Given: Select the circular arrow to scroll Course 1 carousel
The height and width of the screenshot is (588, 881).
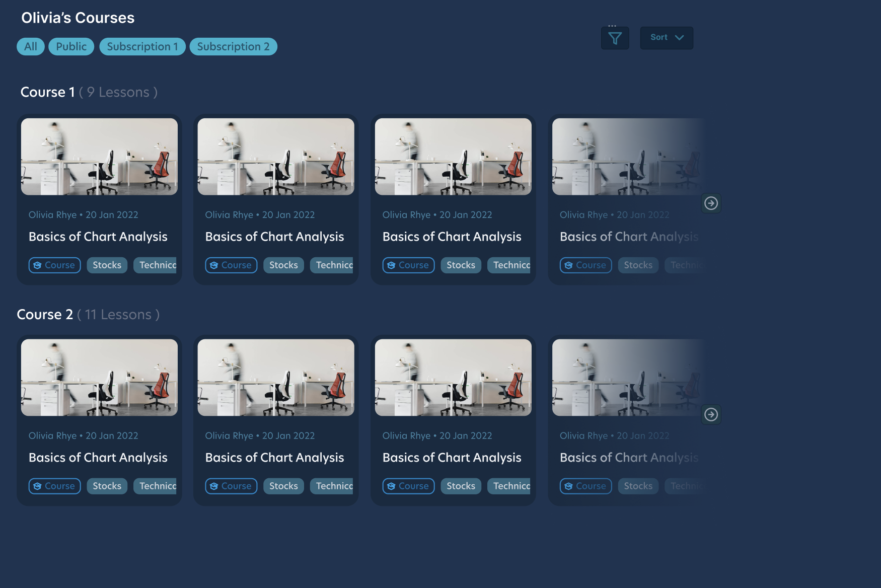Looking at the screenshot, I should tap(711, 203).
